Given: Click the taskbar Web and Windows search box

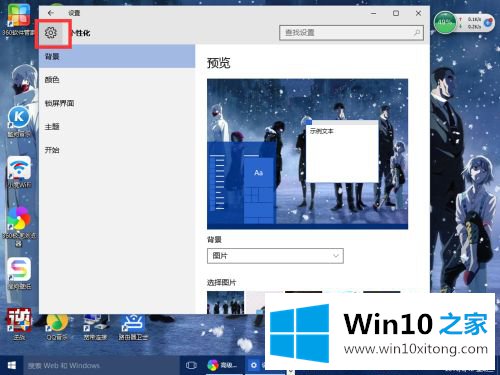Looking at the screenshot, I should [x=102, y=365].
